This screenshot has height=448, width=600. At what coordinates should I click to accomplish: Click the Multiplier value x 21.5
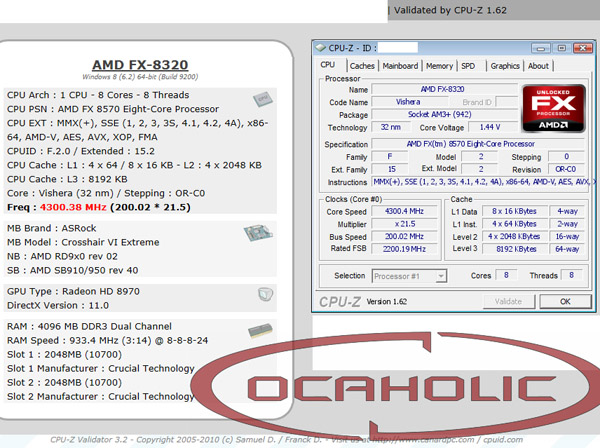[404, 224]
